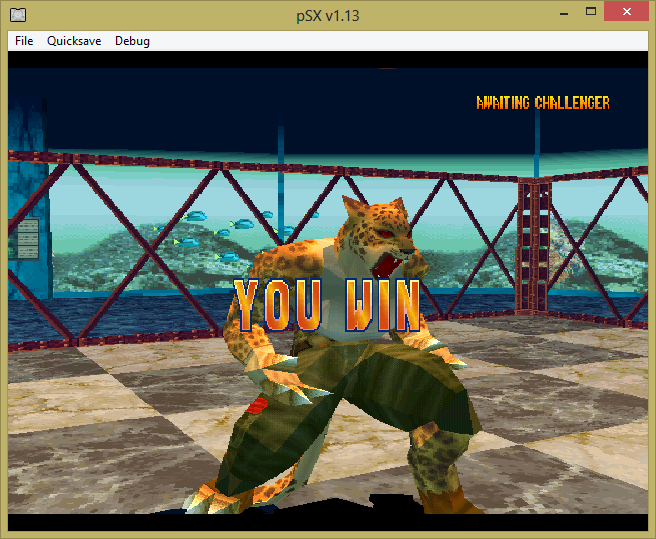Open the File menu

(24, 41)
